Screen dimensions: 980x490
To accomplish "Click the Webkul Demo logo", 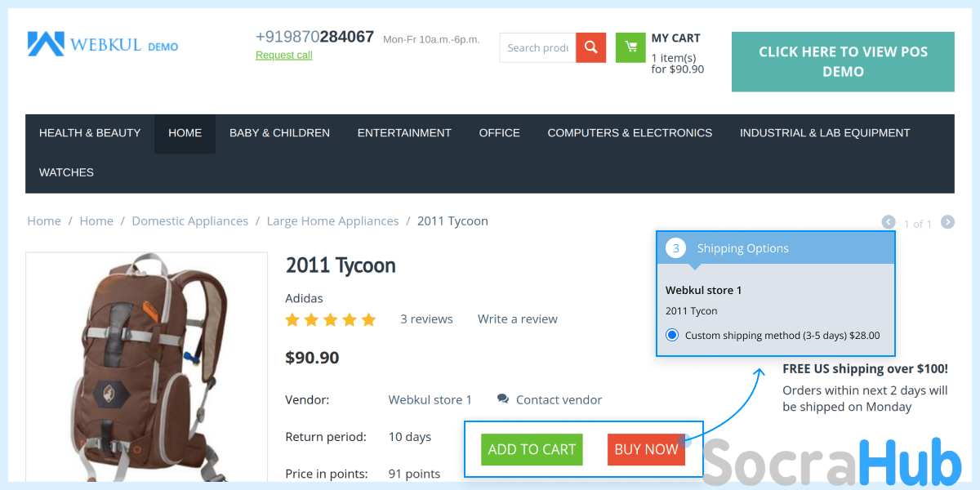I will tap(103, 44).
